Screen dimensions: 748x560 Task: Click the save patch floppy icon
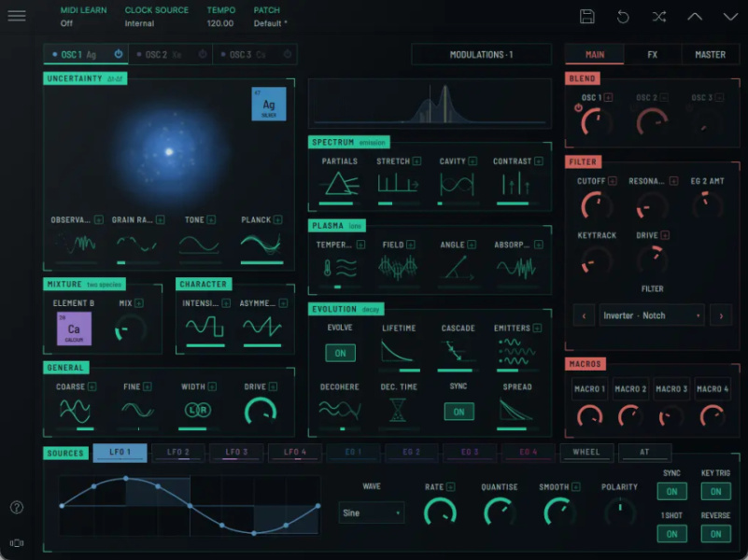586,17
